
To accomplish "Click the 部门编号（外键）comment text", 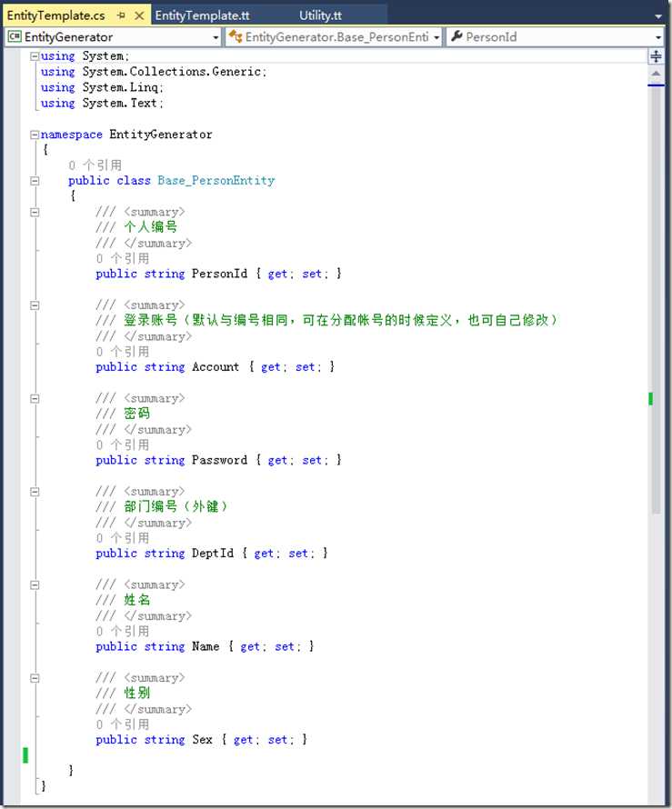I will 176,506.
